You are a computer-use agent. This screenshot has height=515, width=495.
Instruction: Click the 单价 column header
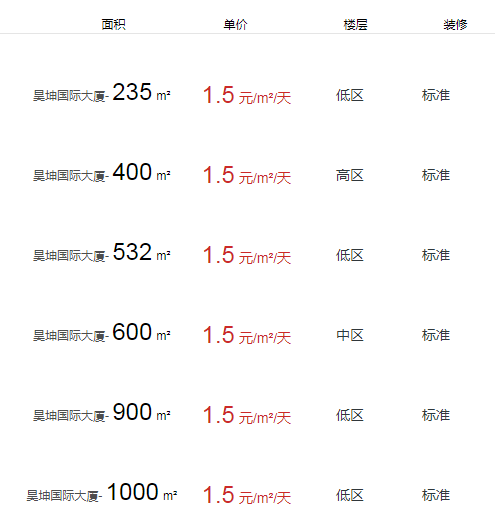coord(235,25)
